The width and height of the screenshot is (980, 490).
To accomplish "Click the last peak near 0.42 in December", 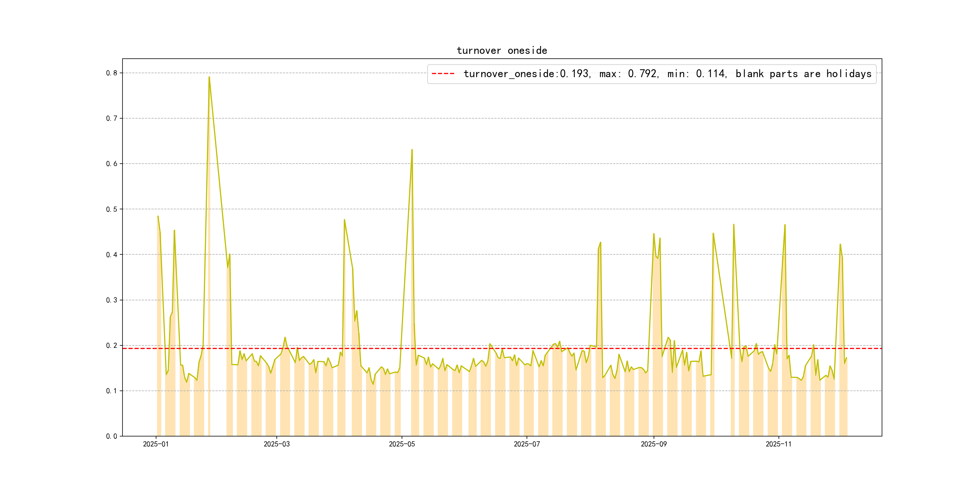I will (840, 245).
